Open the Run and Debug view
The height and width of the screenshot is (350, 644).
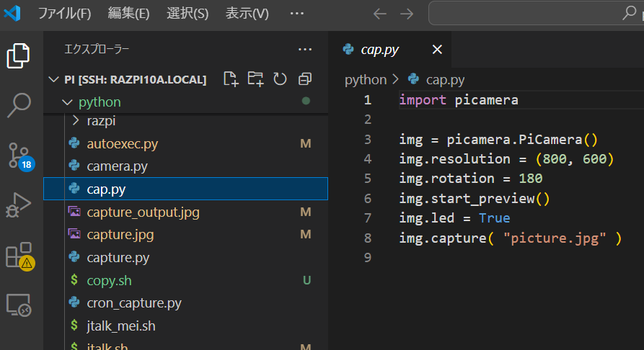[x=19, y=205]
